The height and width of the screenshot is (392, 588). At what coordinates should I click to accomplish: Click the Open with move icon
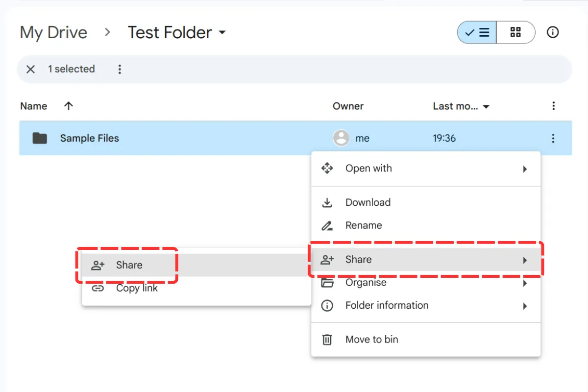point(327,168)
